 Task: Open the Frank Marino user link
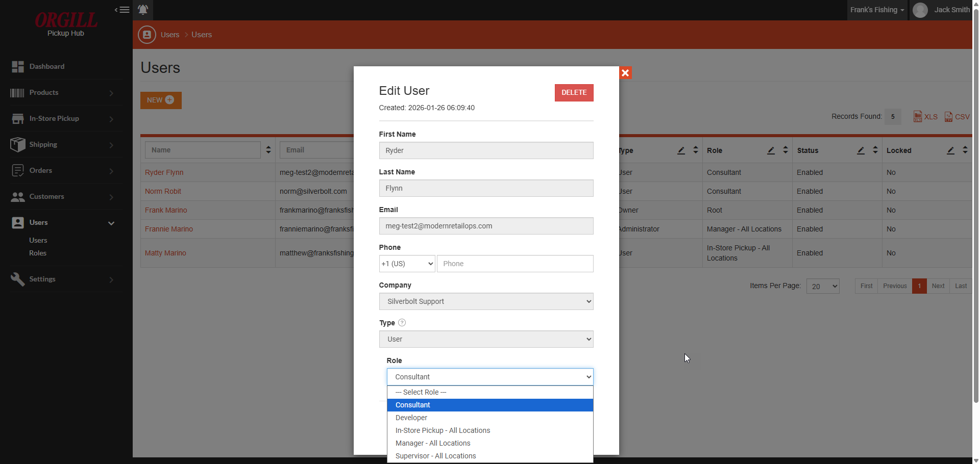pyautogui.click(x=166, y=210)
